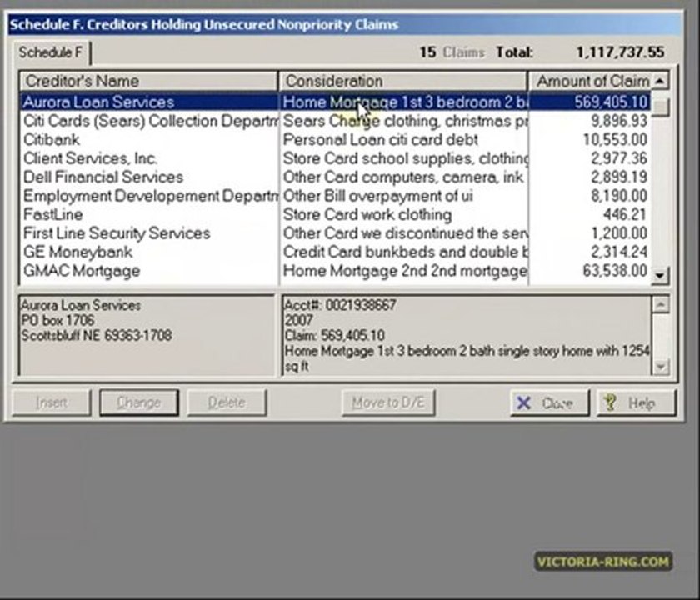Click the Insert button
700x600 pixels.
point(52,402)
